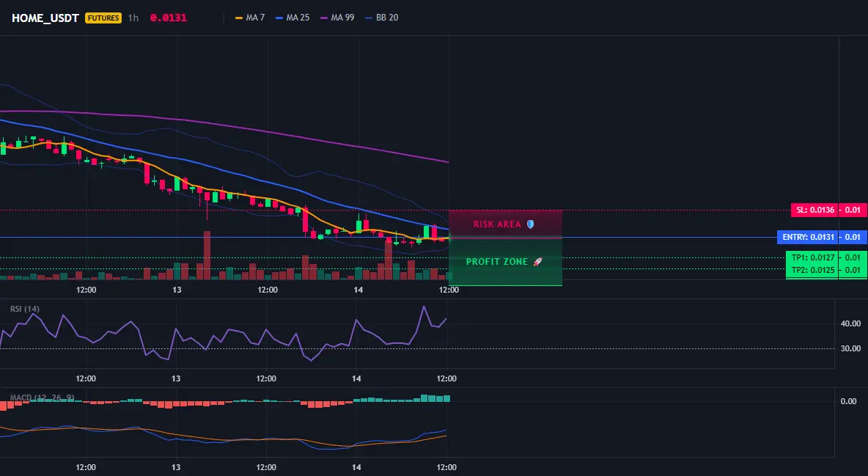
Task: Click the RSI (14) indicator title
Action: (25, 309)
